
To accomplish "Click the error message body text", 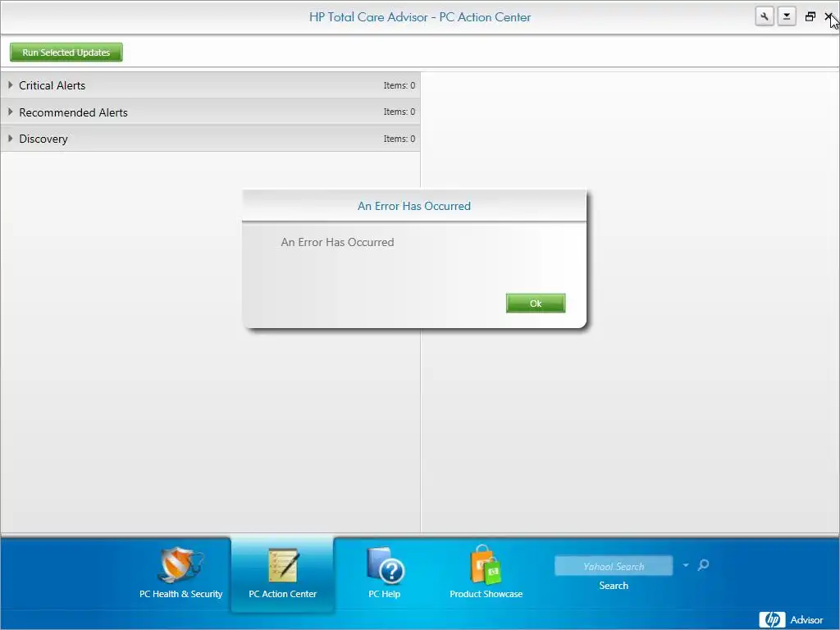I will [x=337, y=242].
